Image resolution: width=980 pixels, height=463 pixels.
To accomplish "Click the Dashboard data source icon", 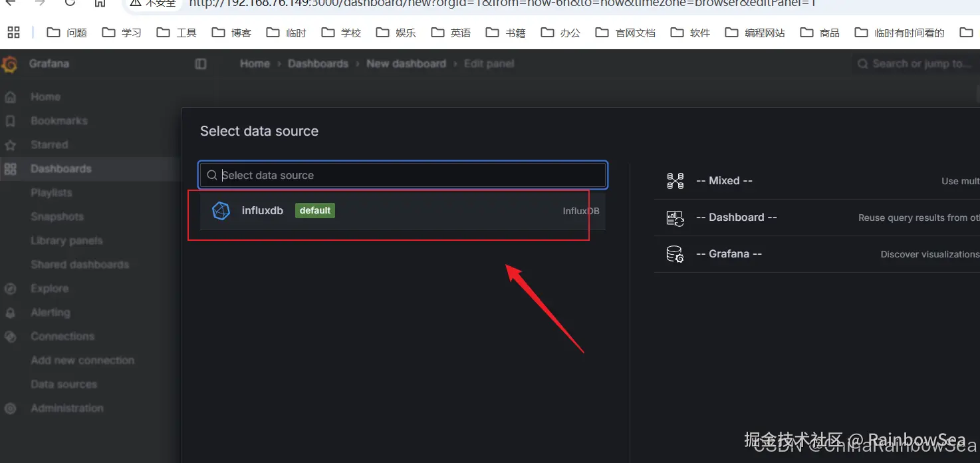I will pyautogui.click(x=675, y=218).
